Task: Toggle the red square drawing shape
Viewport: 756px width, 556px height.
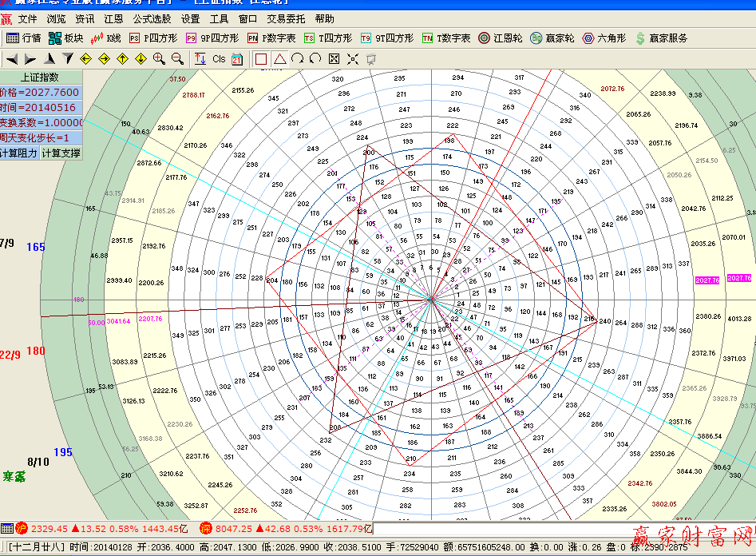Action: [x=261, y=58]
